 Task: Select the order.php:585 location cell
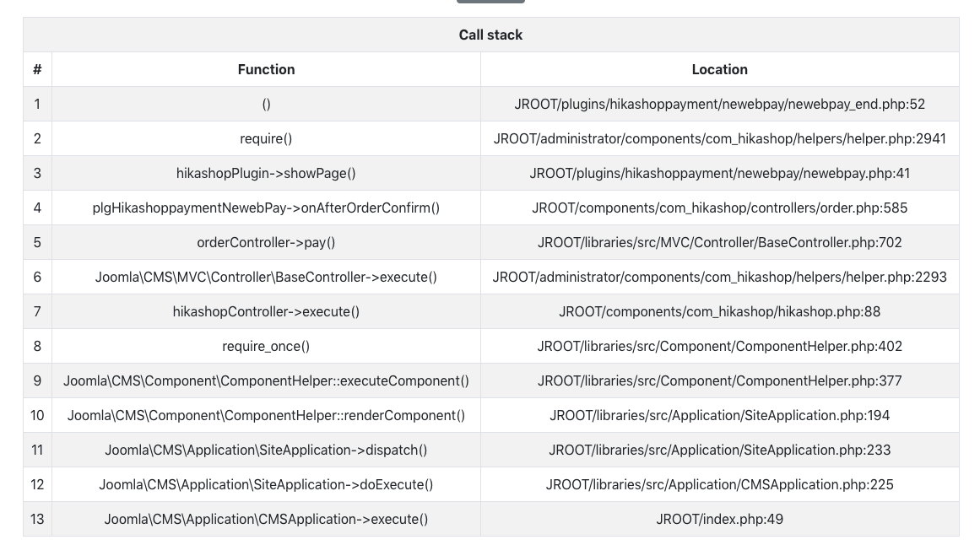pyautogui.click(x=719, y=208)
